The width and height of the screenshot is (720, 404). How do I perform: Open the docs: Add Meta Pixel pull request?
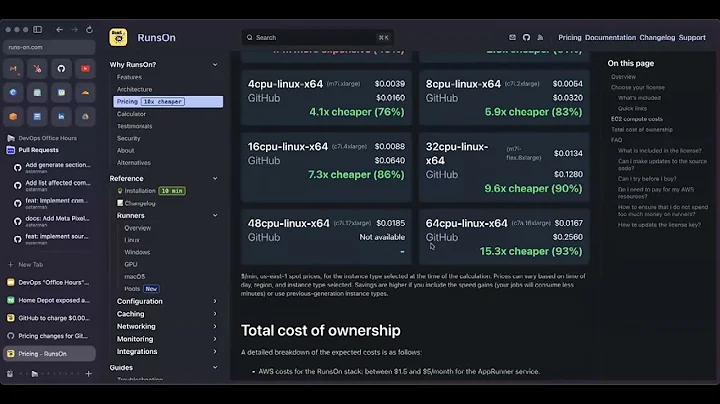click(x=52, y=221)
